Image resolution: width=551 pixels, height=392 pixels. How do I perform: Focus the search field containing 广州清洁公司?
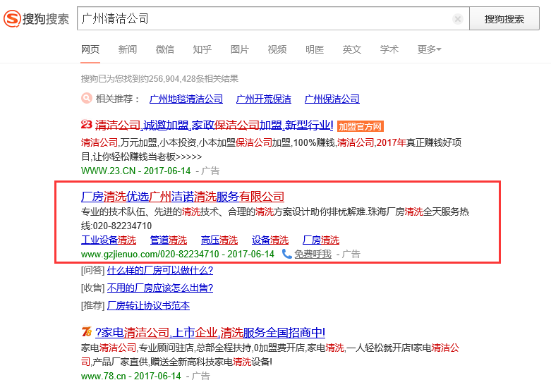(x=273, y=18)
